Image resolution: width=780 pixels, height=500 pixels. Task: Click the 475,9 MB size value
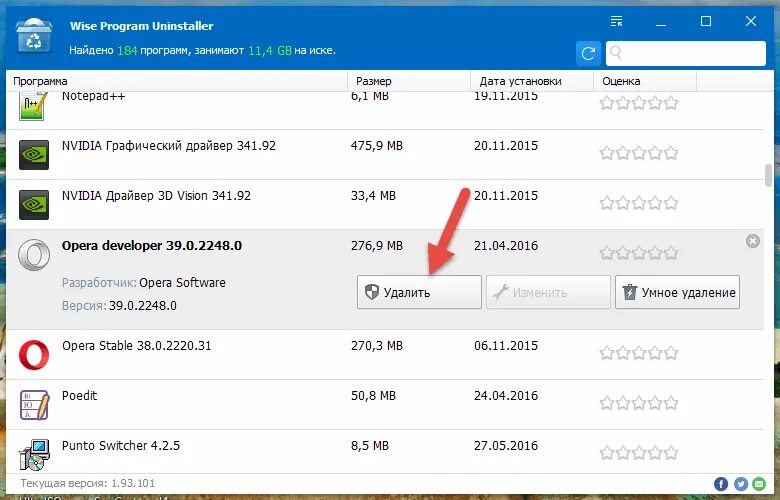(x=377, y=146)
